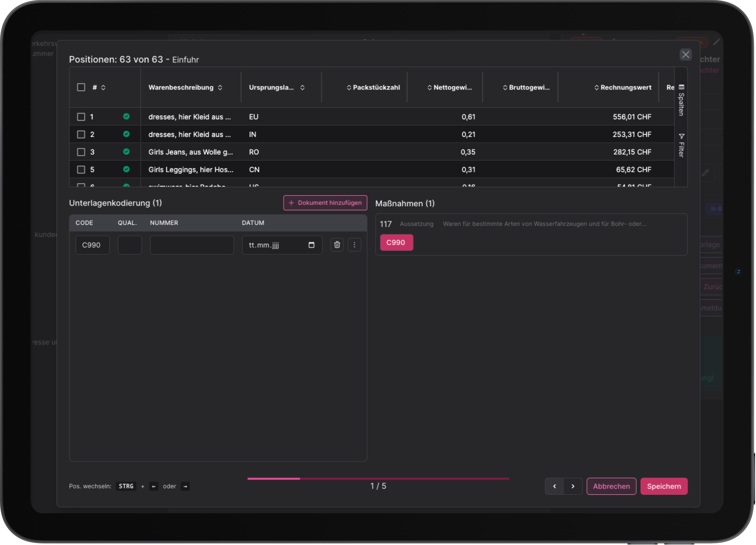Click green status check icon of row 5
The width and height of the screenshot is (756, 545).
[126, 169]
